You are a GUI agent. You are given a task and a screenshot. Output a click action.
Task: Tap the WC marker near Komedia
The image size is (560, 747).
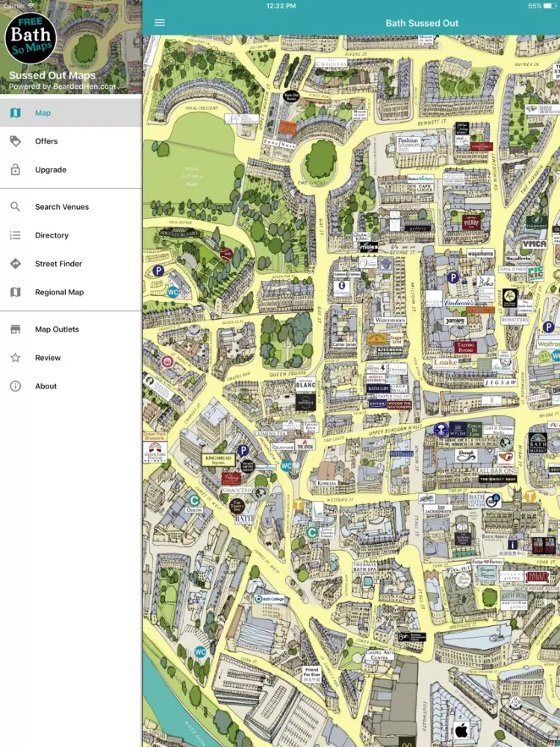(x=286, y=465)
